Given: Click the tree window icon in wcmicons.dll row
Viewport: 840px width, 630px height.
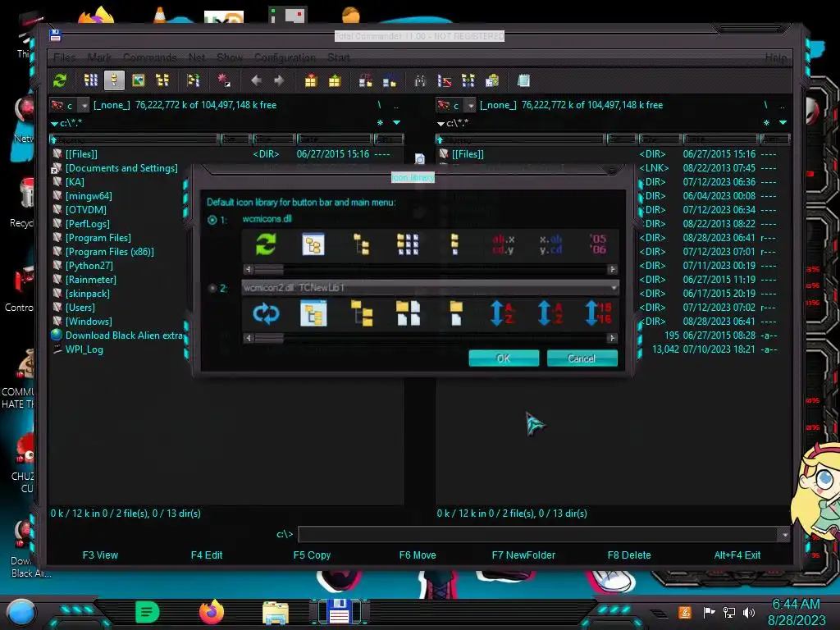Looking at the screenshot, I should tap(313, 244).
